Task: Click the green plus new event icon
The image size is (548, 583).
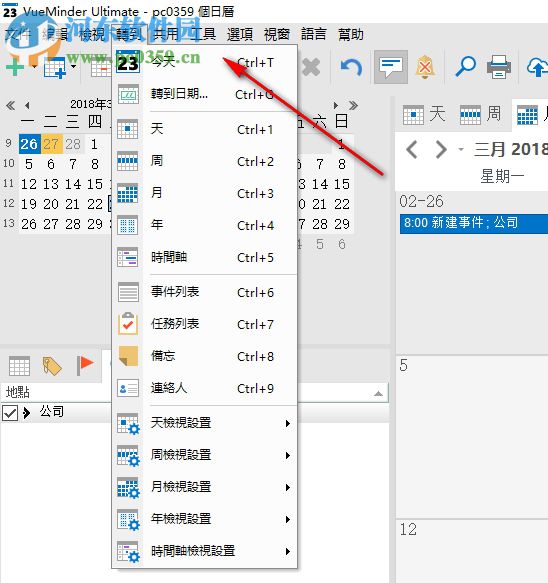Action: click(15, 68)
